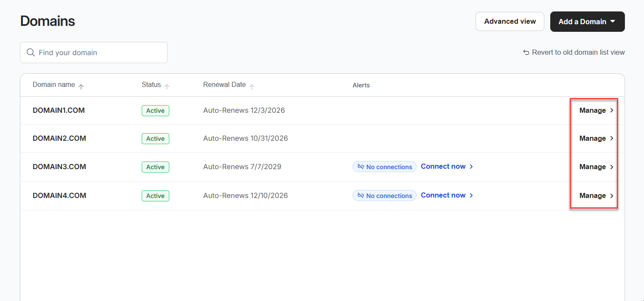Screen dimensions: 644x301
Task: Focus the Find your domain field
Action: pyautogui.click(x=94, y=53)
